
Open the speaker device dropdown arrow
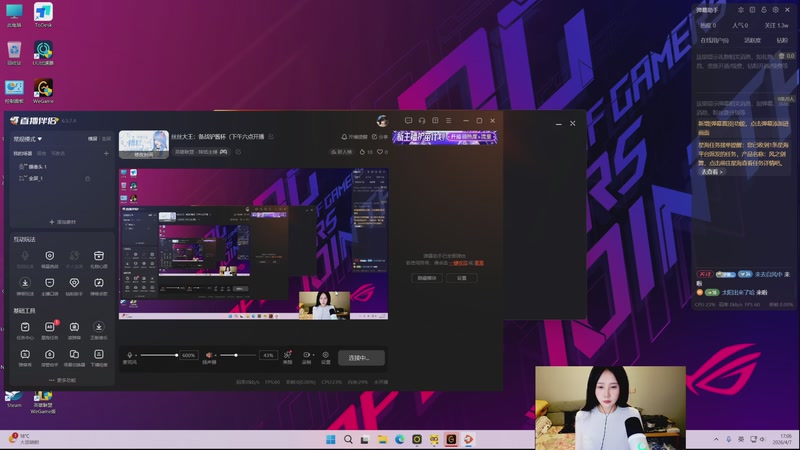(x=215, y=355)
